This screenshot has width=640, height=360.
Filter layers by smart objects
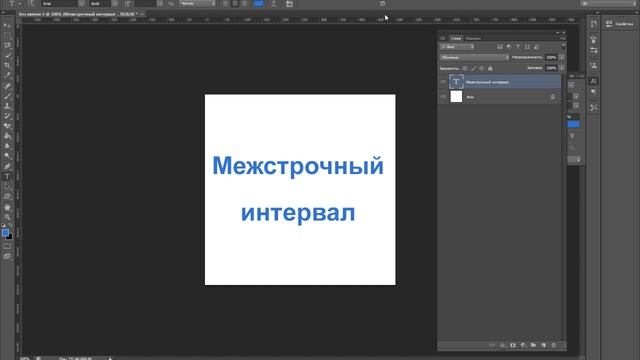coord(537,47)
